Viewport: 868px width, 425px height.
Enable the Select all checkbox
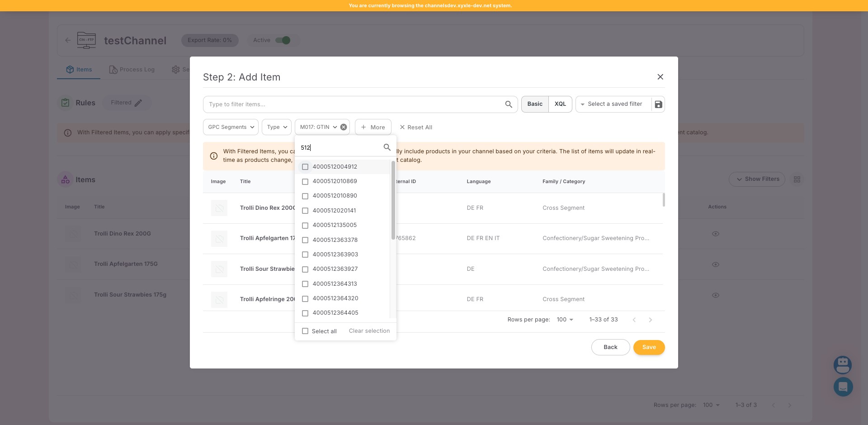305,331
